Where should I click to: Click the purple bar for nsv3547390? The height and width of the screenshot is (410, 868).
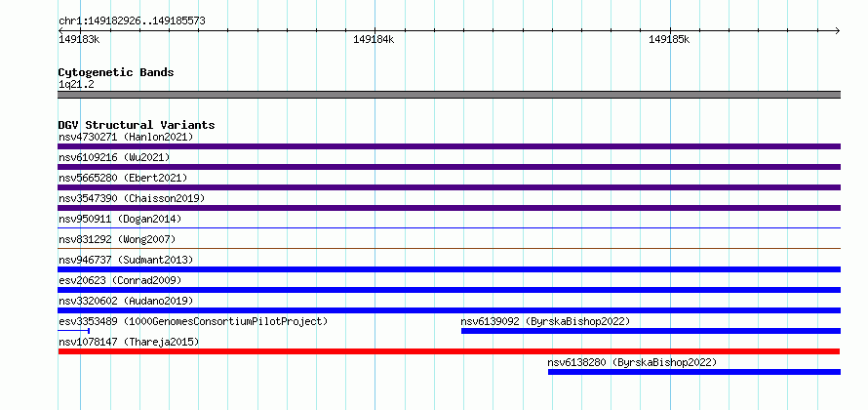[x=449, y=208]
